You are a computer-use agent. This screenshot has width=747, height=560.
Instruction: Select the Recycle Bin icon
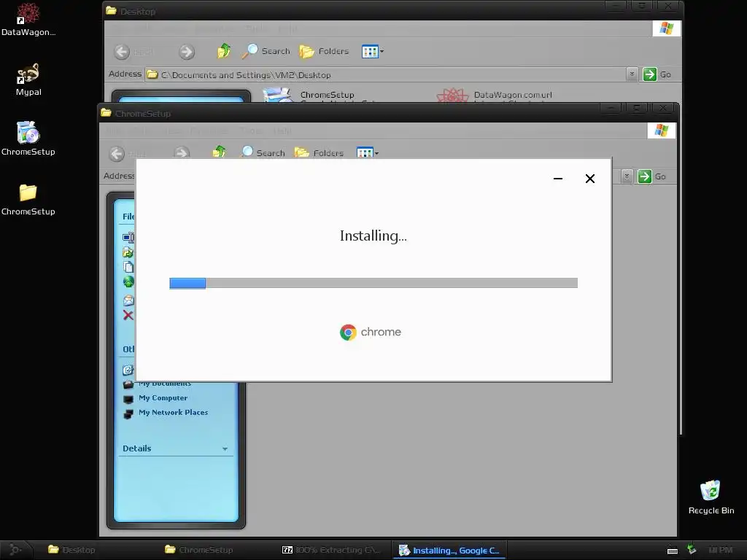pyautogui.click(x=711, y=497)
